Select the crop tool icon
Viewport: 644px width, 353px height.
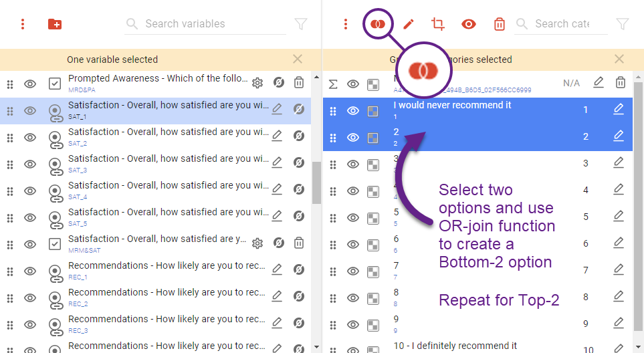click(438, 24)
